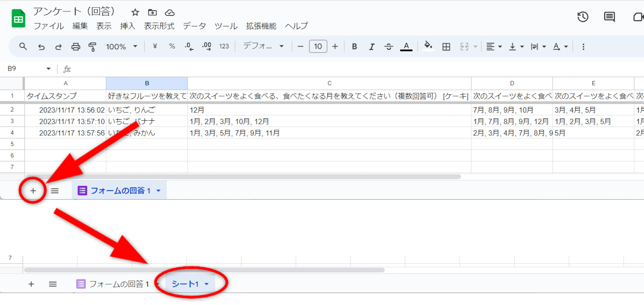Click the add sheet plus button
The height and width of the screenshot is (305, 644).
pyautogui.click(x=33, y=191)
